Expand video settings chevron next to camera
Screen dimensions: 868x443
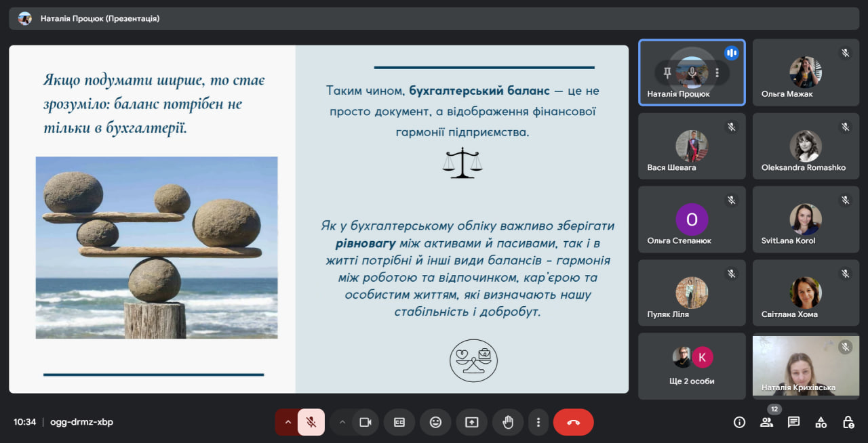click(342, 422)
